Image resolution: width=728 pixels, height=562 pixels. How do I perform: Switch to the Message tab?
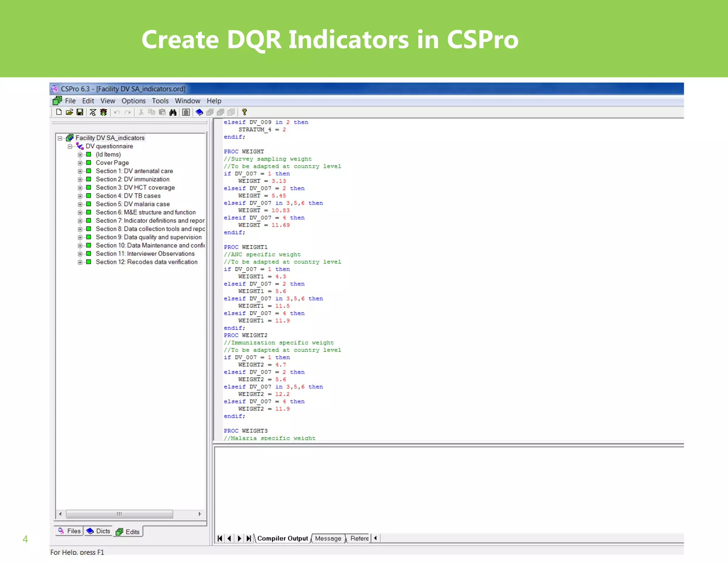pyautogui.click(x=328, y=538)
